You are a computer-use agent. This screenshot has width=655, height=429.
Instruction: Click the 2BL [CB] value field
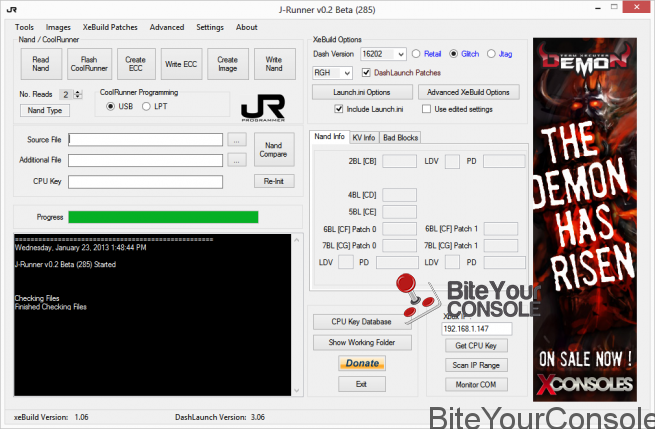click(399, 161)
